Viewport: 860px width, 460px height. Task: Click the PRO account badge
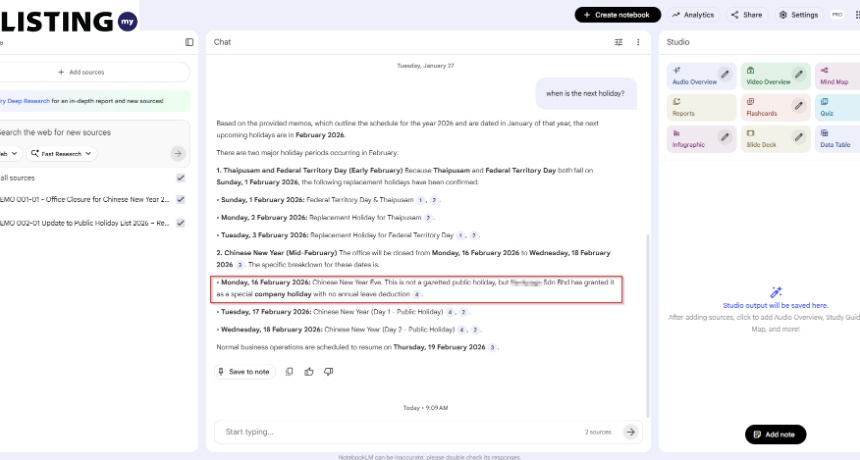click(837, 15)
